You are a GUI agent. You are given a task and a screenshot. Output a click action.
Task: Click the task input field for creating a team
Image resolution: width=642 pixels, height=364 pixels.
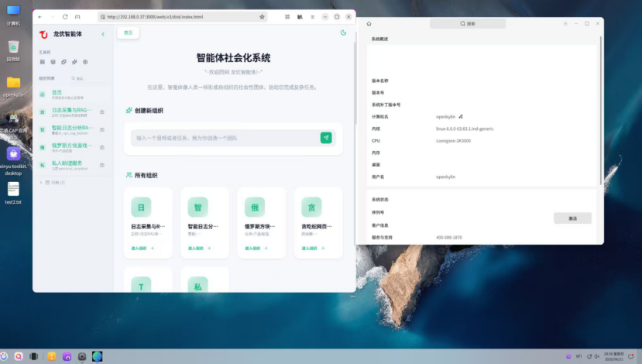[225, 138]
